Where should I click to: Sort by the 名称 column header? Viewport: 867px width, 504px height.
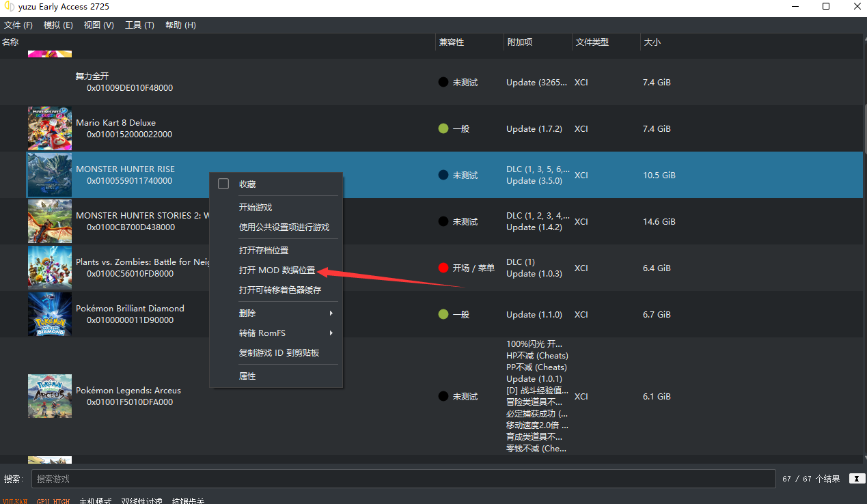click(x=217, y=42)
